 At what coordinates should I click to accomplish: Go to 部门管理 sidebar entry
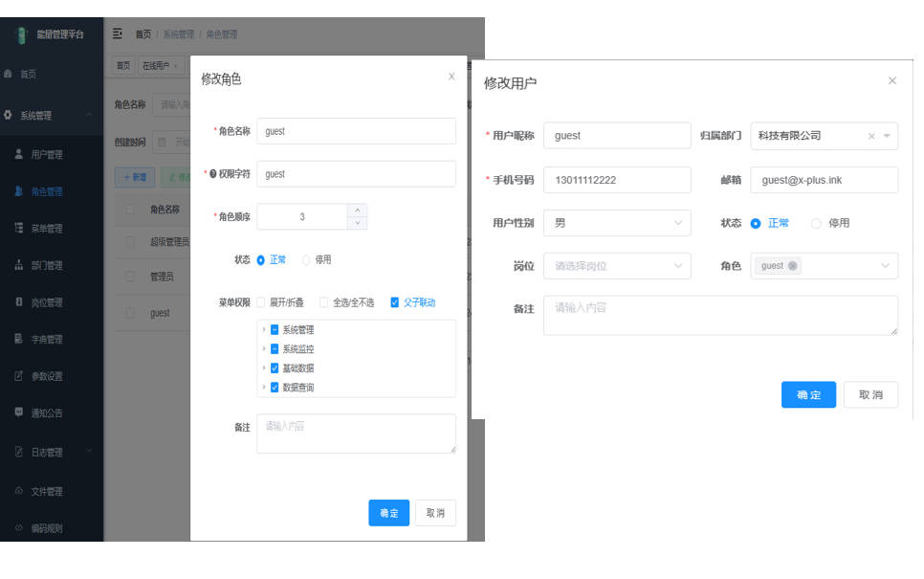46,265
